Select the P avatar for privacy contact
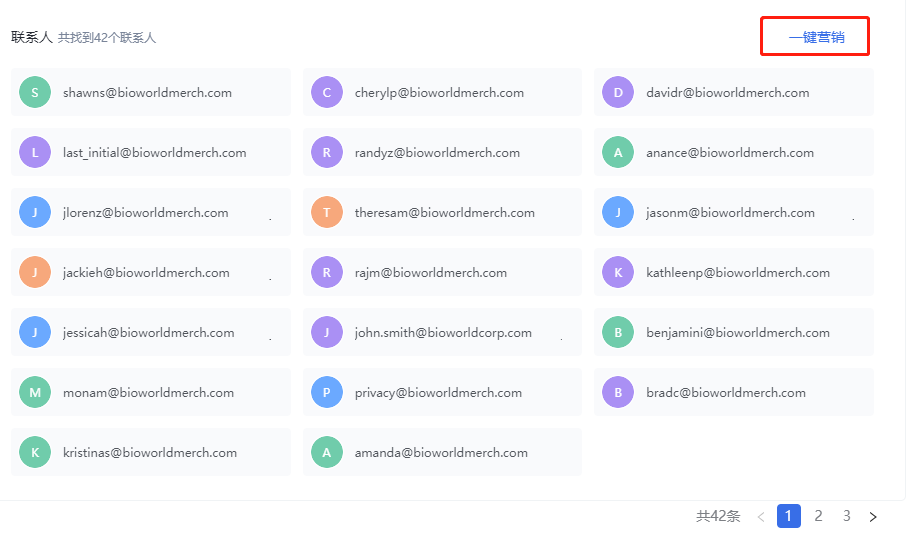The height and width of the screenshot is (543, 923). [327, 392]
